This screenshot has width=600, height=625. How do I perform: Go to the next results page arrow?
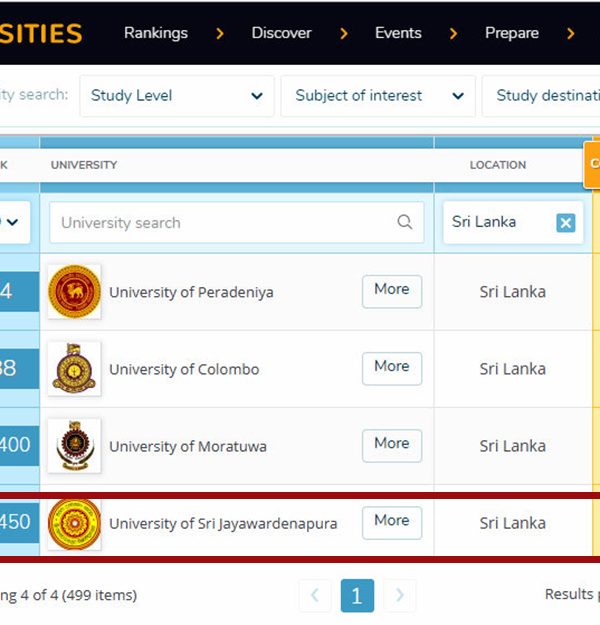click(400, 596)
